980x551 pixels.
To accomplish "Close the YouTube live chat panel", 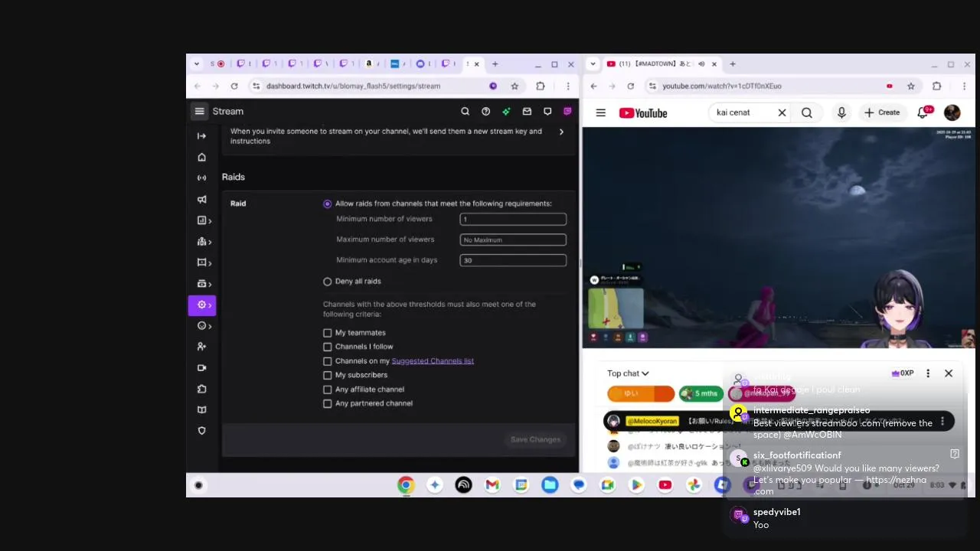I will [x=949, y=373].
